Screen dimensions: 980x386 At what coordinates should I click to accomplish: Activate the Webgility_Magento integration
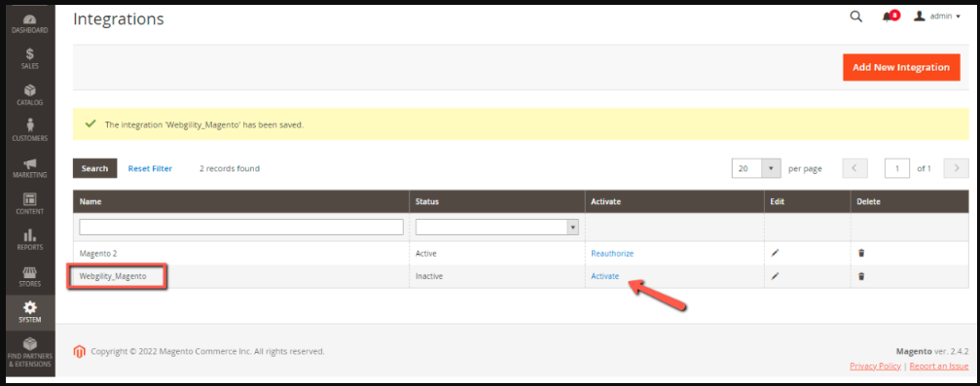(x=605, y=276)
